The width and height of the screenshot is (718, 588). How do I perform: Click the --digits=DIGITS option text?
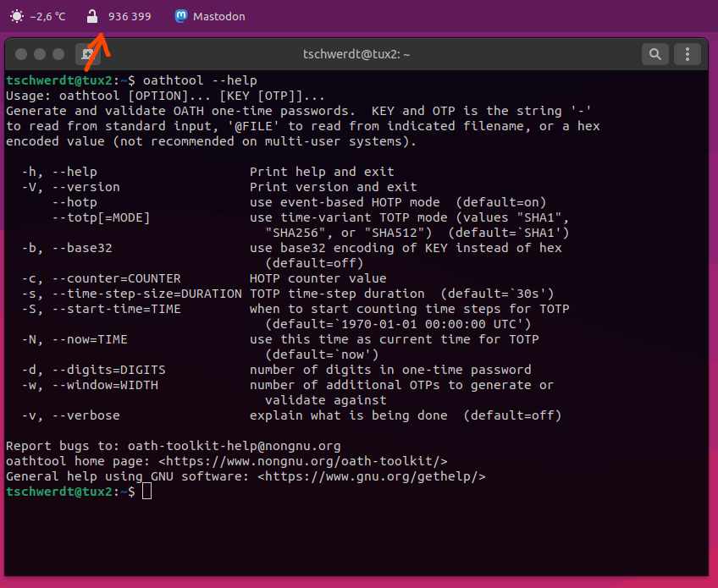(x=109, y=370)
